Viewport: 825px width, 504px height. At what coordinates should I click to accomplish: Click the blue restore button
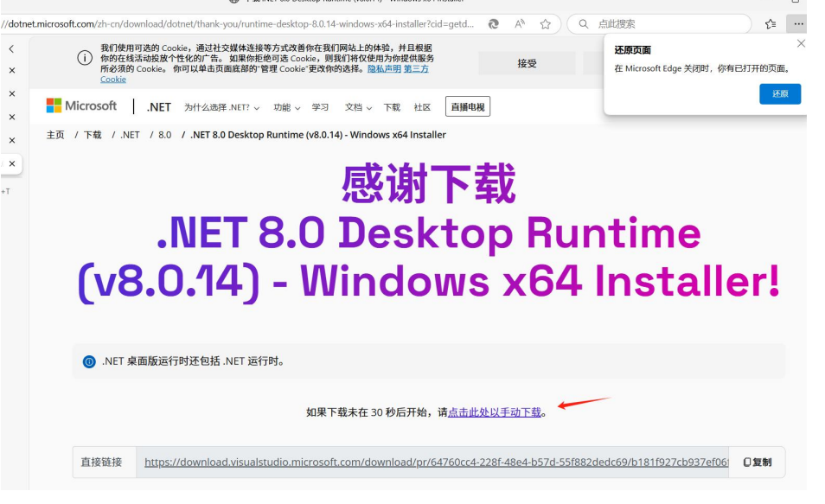coord(780,93)
